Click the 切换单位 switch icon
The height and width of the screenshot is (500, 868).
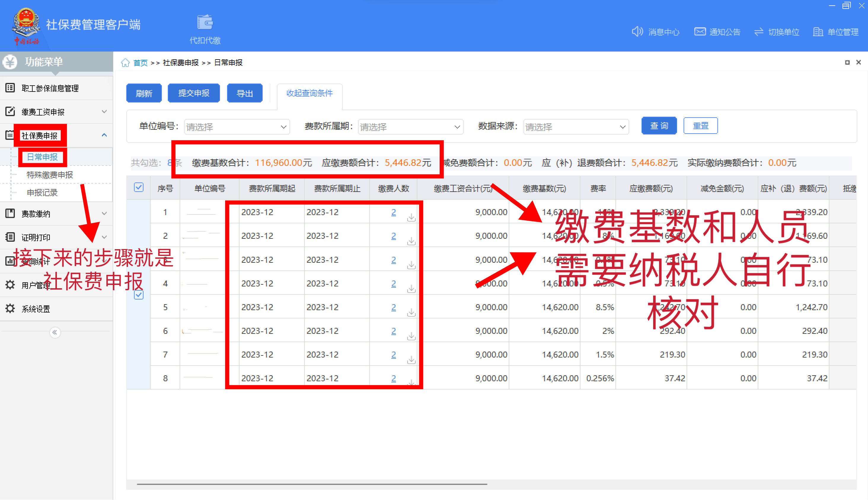tap(758, 32)
